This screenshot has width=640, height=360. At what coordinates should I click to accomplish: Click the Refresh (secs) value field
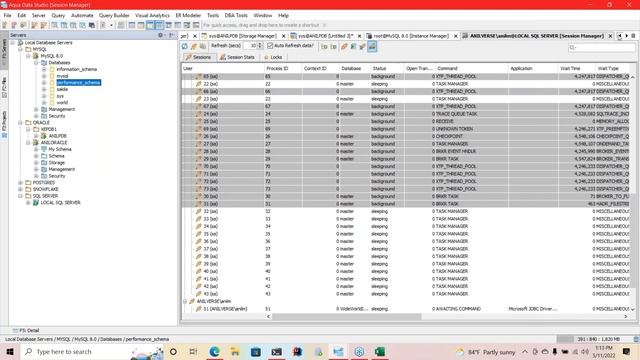tap(250, 46)
